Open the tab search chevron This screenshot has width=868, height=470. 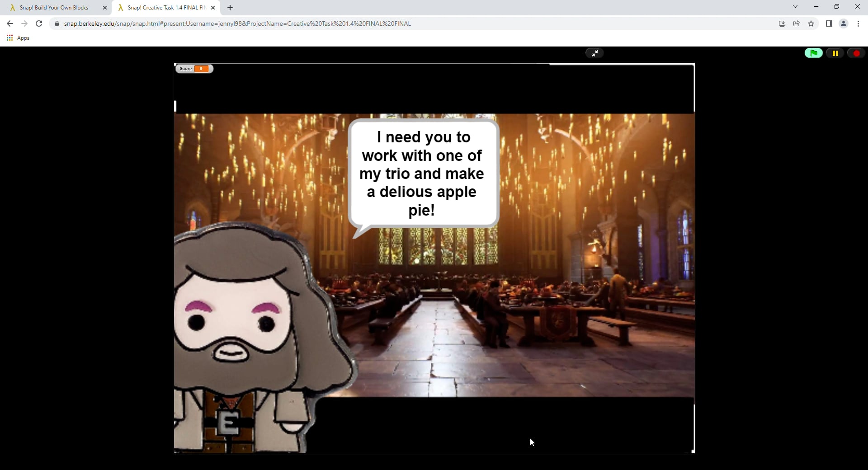click(795, 6)
